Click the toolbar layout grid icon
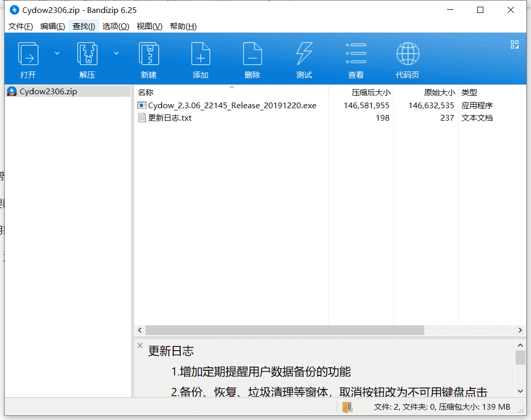This screenshot has height=420, width=531. [514, 45]
